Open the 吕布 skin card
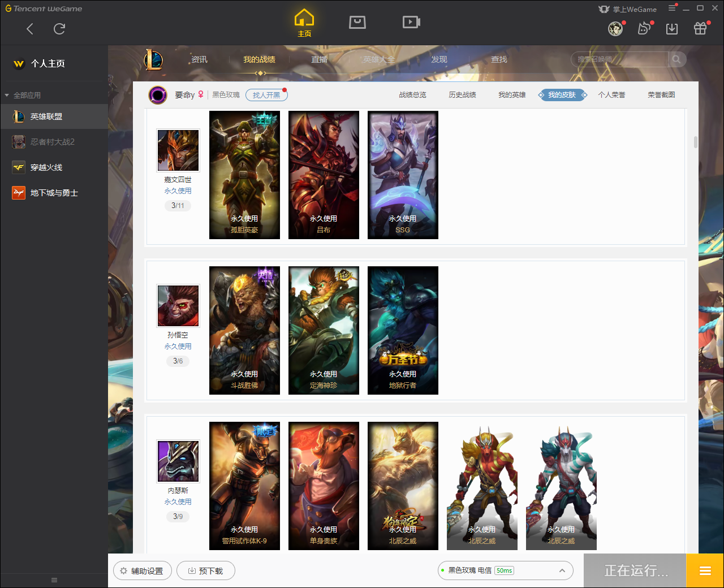 pos(324,175)
